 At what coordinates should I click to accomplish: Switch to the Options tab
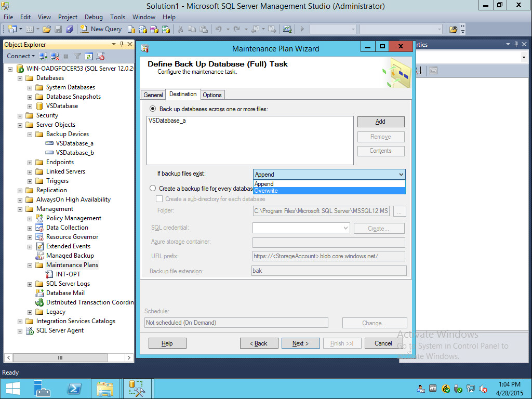[212, 95]
